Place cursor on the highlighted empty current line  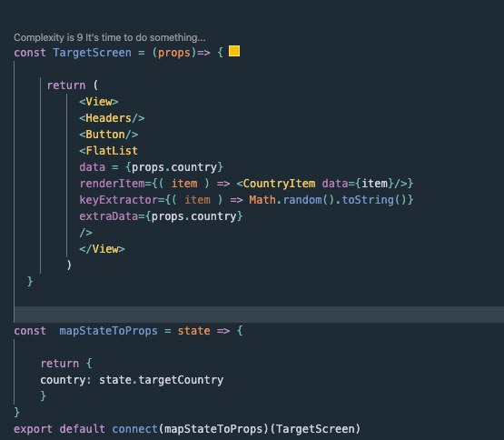259,315
